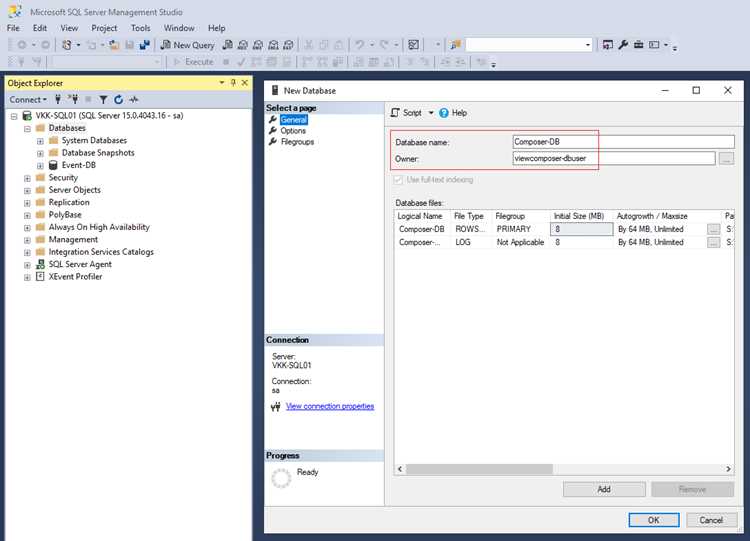Click the SQL Server Agent node icon
Image resolution: width=750 pixels, height=541 pixels.
pos(41,264)
